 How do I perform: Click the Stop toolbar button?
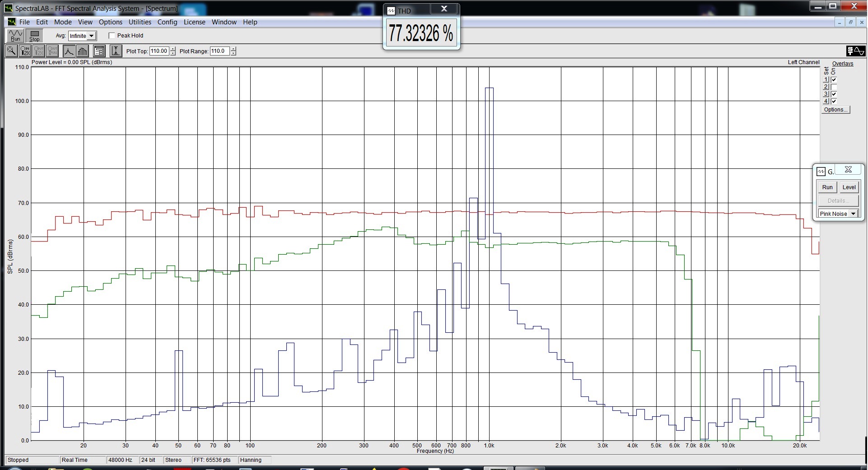(34, 36)
